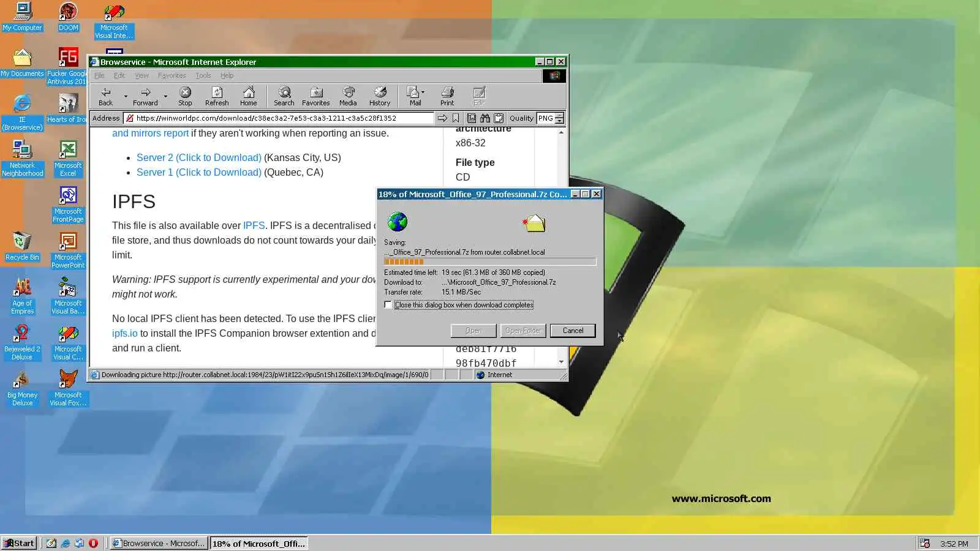
Task: Click the Forward navigation button
Action: tap(145, 96)
